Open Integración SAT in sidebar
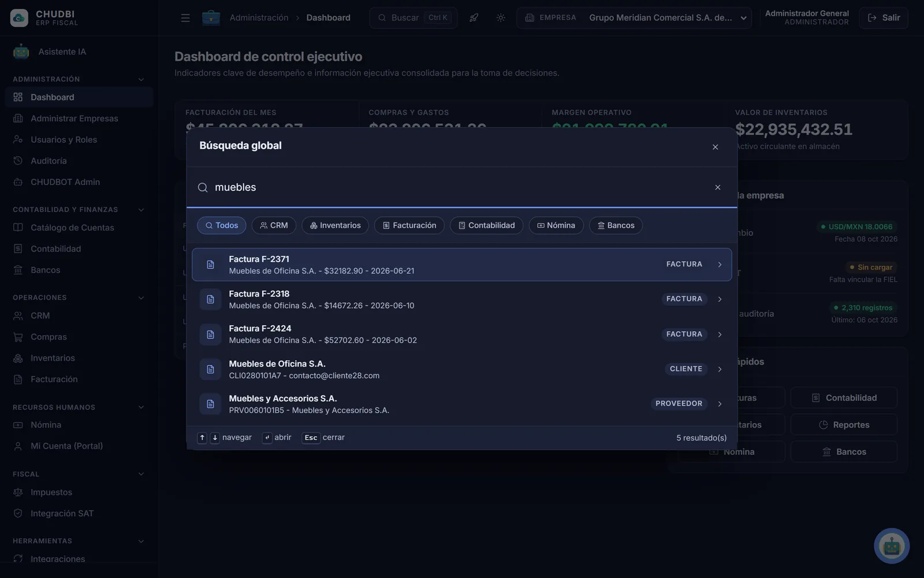The image size is (924, 578). click(79, 513)
